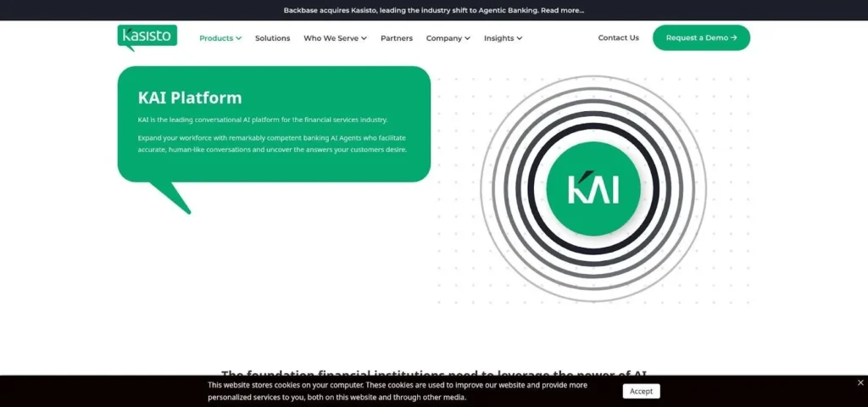Click the Kasisto logo in the header

(x=147, y=37)
